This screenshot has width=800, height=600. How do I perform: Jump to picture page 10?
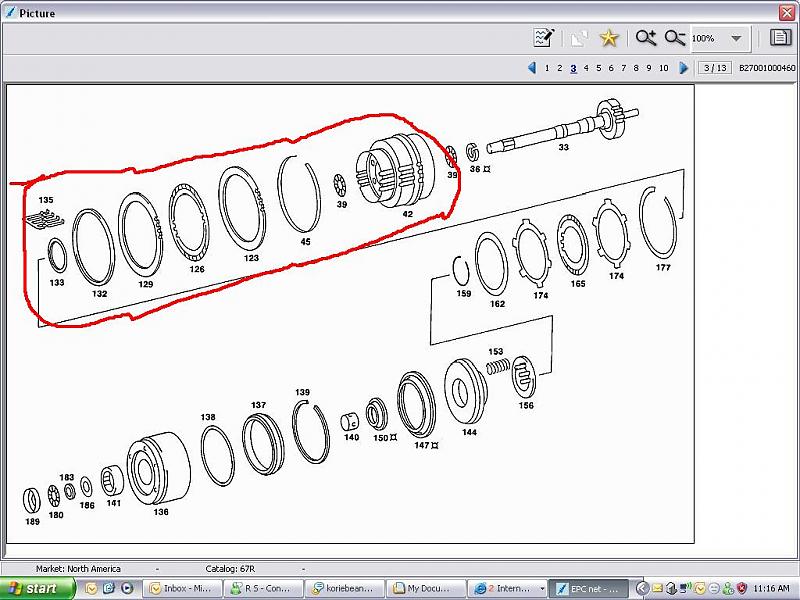point(663,68)
